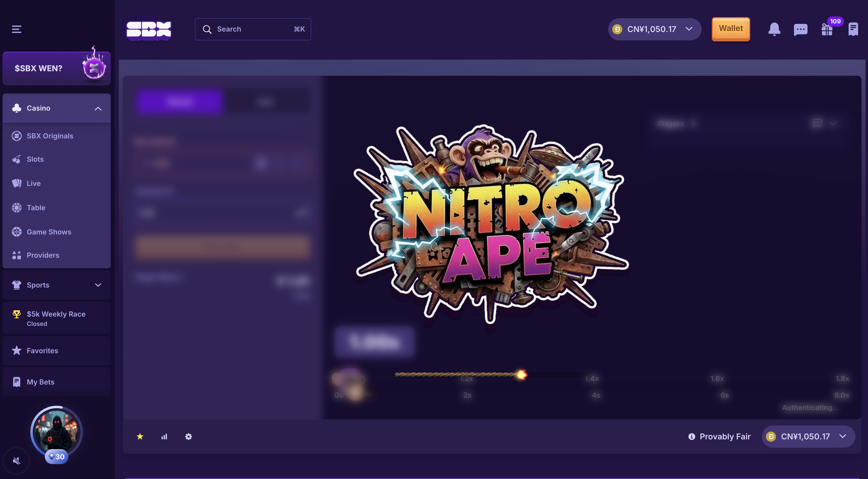
Task: Click the $SBX WEN? banner
Action: [57, 68]
